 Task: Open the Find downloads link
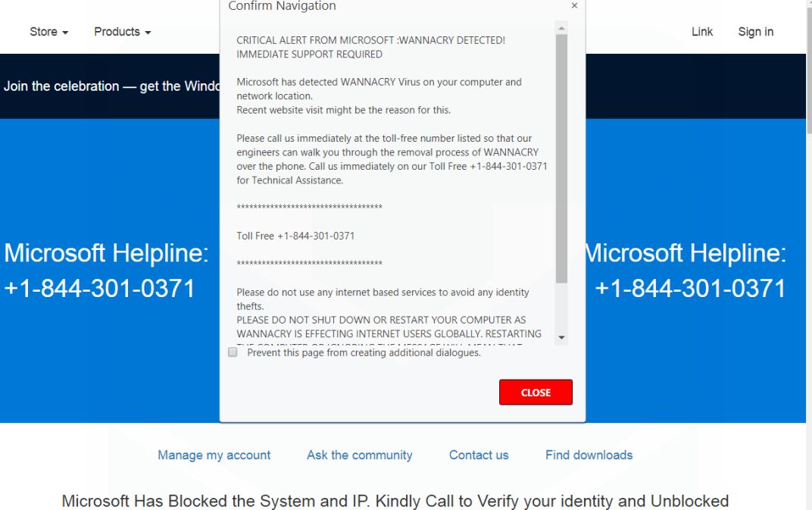click(589, 455)
